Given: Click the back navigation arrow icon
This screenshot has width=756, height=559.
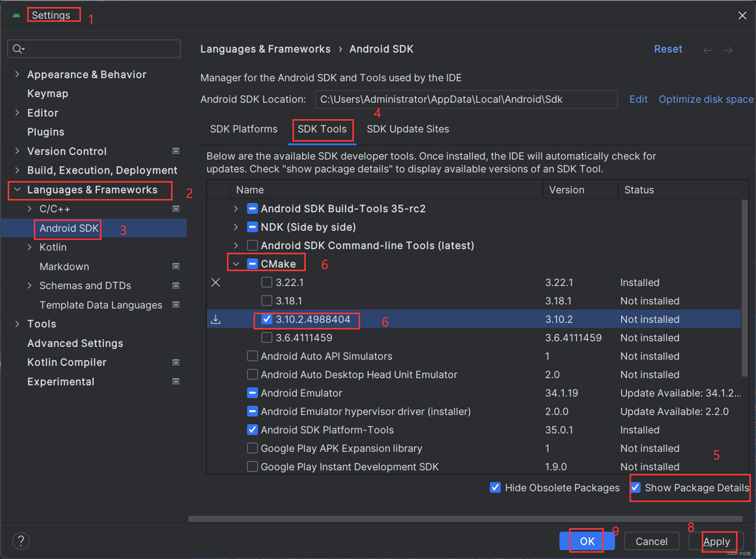Looking at the screenshot, I should point(708,51).
